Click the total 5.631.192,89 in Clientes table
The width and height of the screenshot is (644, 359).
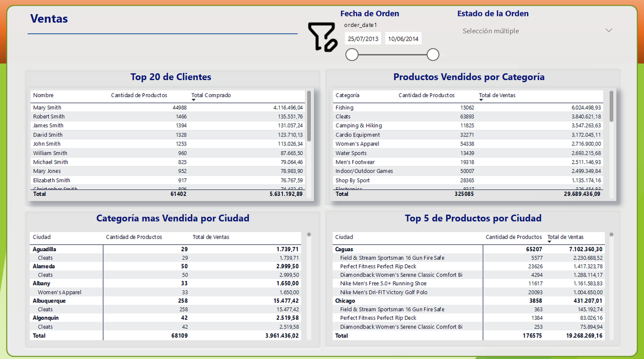[286, 194]
